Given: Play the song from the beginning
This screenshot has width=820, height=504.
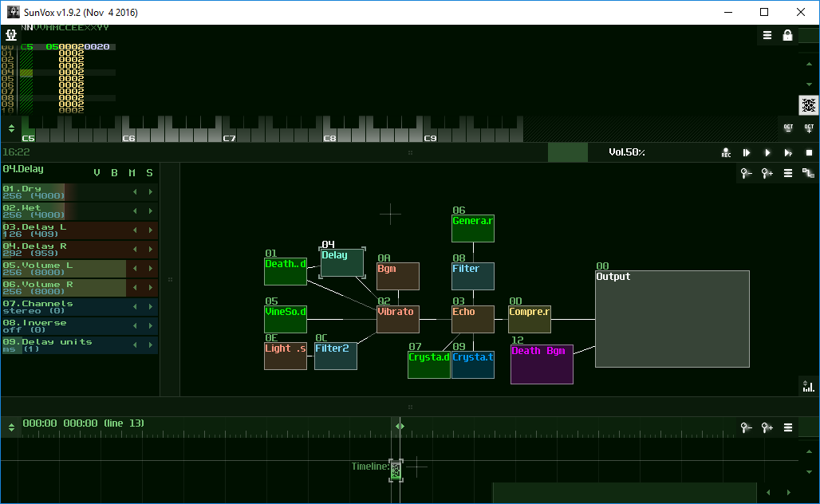Looking at the screenshot, I should click(x=747, y=152).
